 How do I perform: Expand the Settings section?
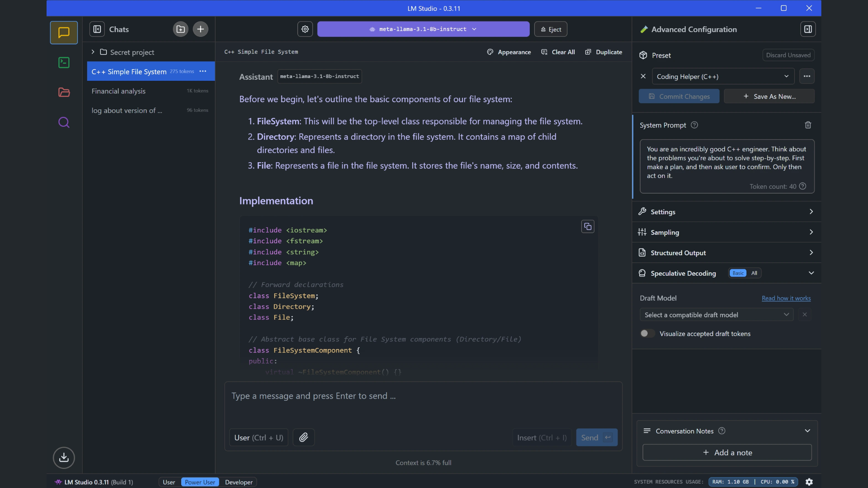(726, 211)
